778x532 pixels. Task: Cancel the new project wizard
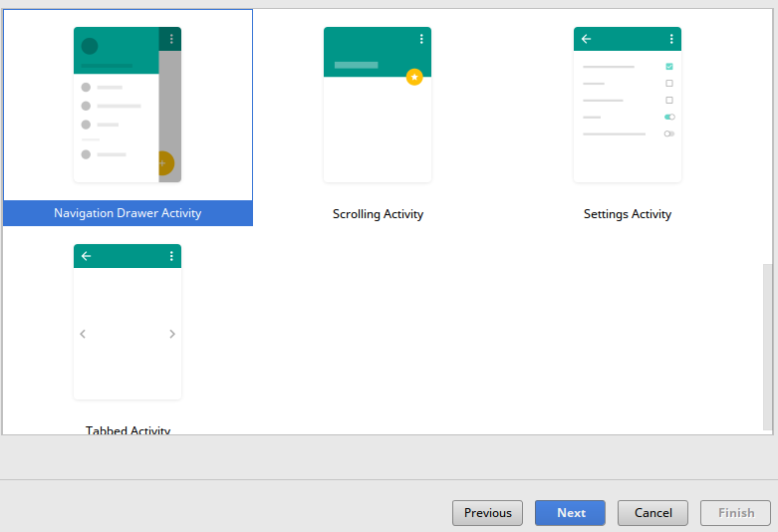pos(652,513)
